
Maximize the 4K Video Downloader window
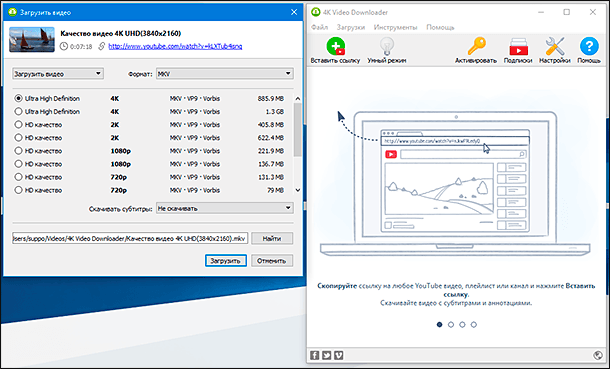tap(567, 12)
